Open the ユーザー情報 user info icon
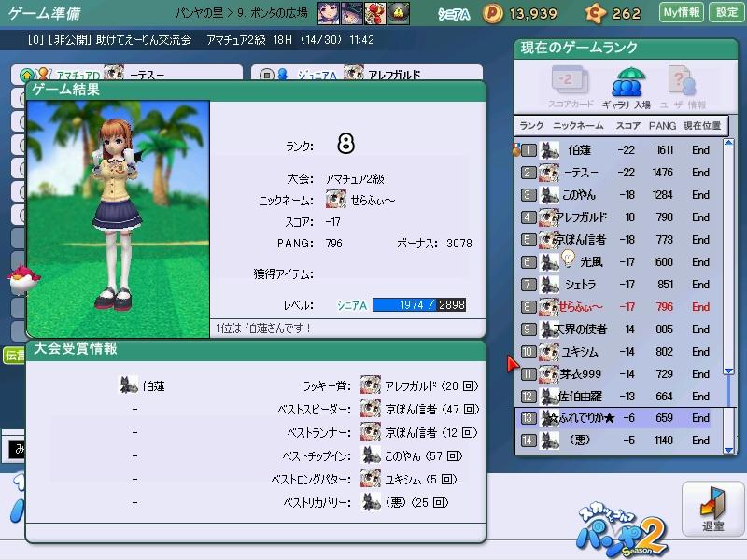Image resolution: width=747 pixels, height=560 pixels. (683, 88)
